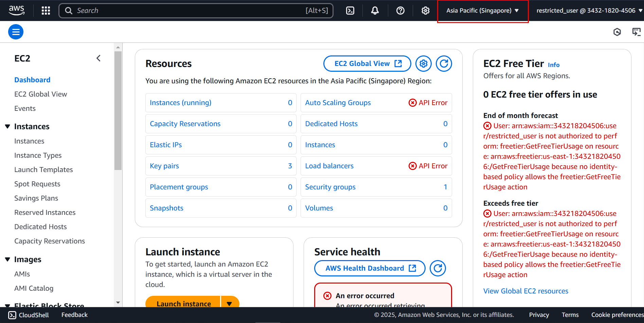644x323 pixels.
Task: Select Spot Requests in the sidebar
Action: [x=37, y=184]
